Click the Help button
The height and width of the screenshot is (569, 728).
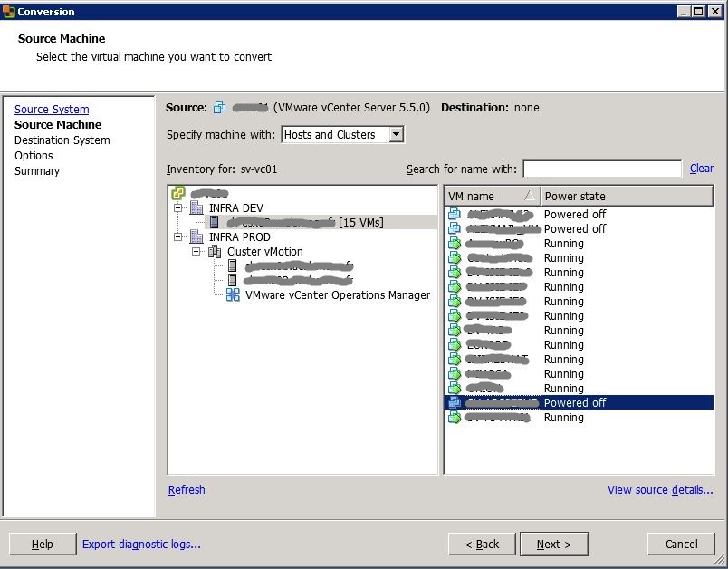43,544
